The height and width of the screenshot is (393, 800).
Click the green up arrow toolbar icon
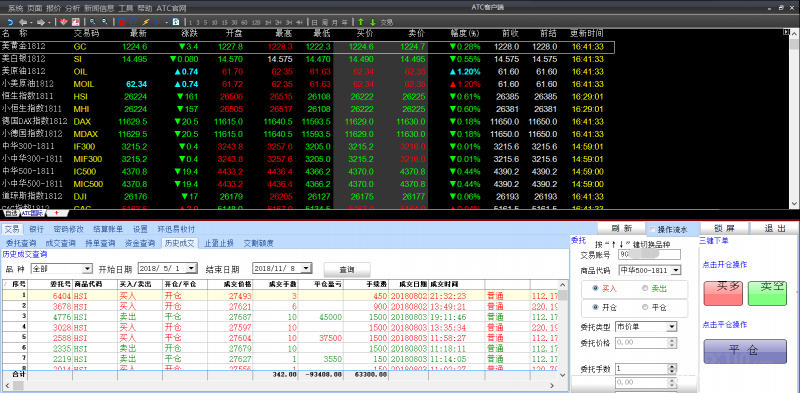click(361, 22)
